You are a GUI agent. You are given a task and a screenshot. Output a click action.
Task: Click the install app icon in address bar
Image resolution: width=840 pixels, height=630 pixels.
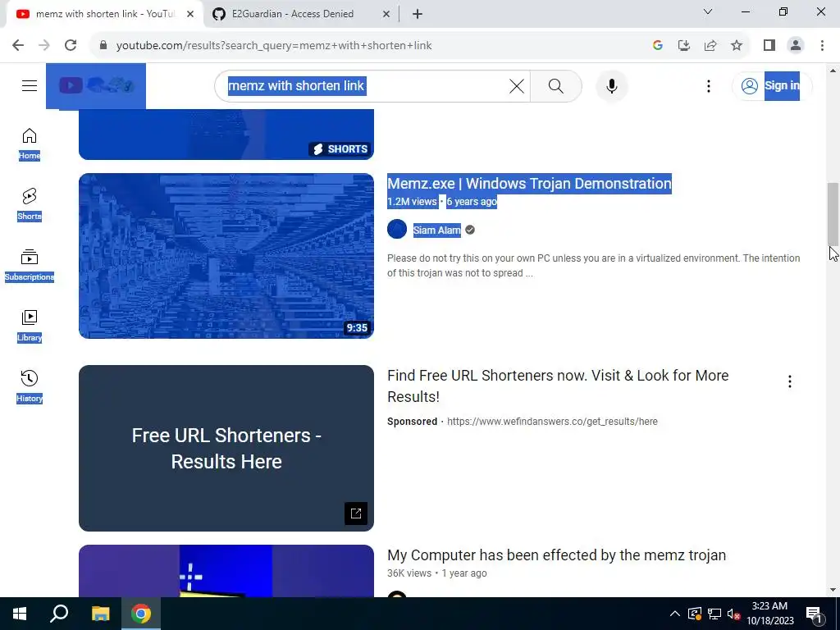click(x=683, y=46)
